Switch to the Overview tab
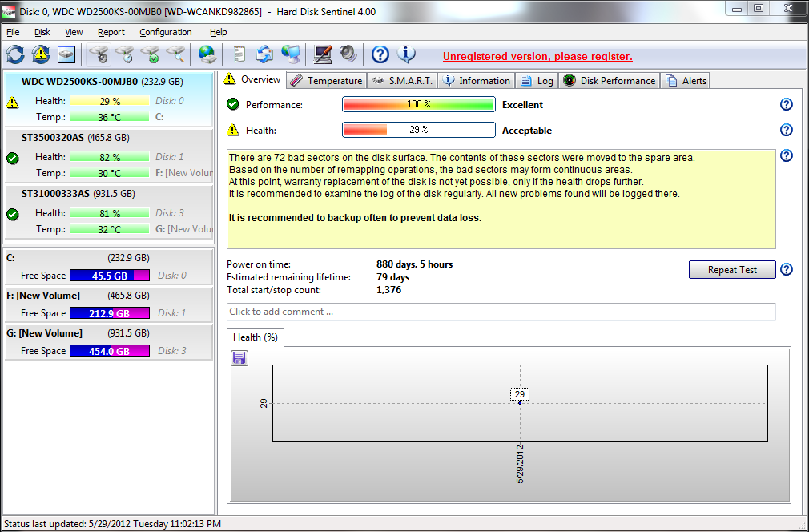This screenshot has width=809, height=532. [x=253, y=79]
